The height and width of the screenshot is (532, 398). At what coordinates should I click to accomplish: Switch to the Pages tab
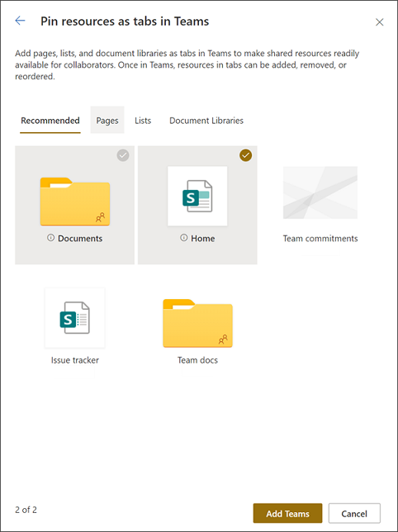pos(107,121)
